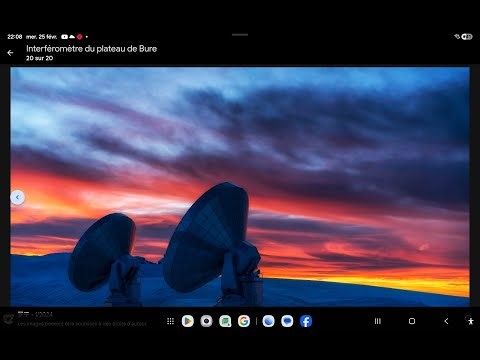The width and height of the screenshot is (480, 360).
Task: Launch Facebook from the taskbar
Action: pyautogui.click(x=306, y=321)
